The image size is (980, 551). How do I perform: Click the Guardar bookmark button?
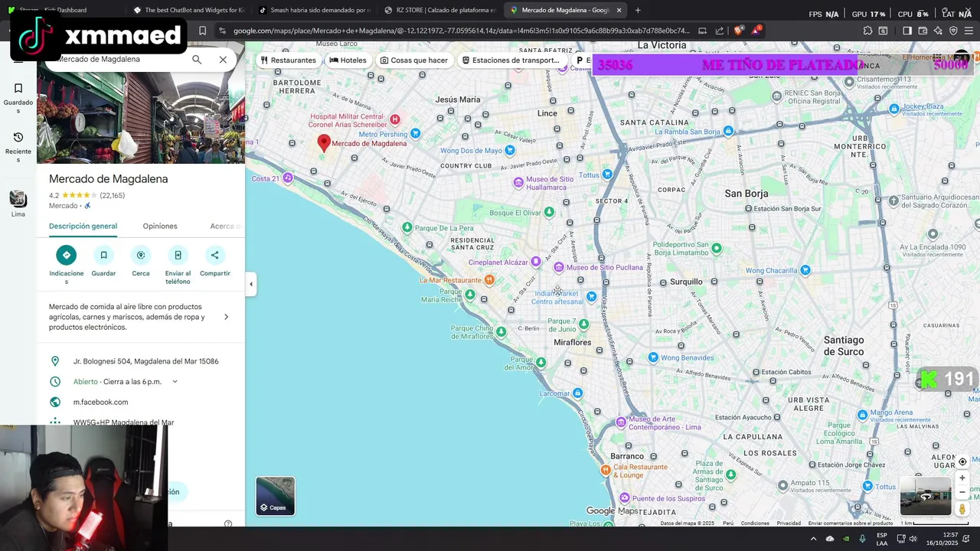coord(103,255)
